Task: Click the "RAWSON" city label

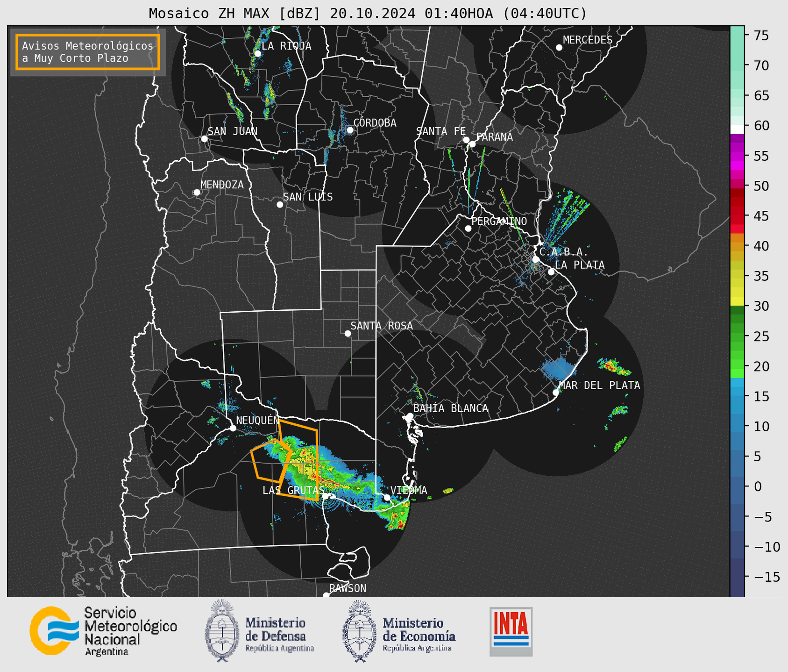Action: tap(348, 588)
